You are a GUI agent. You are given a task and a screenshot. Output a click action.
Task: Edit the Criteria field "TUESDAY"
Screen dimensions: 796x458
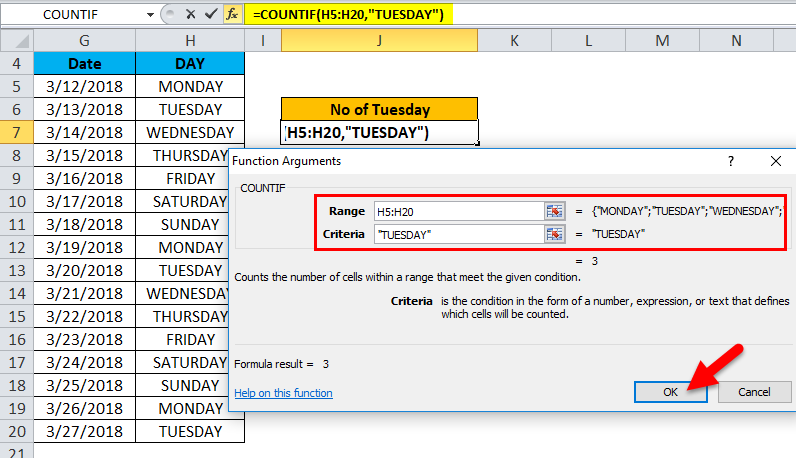pyautogui.click(x=459, y=235)
